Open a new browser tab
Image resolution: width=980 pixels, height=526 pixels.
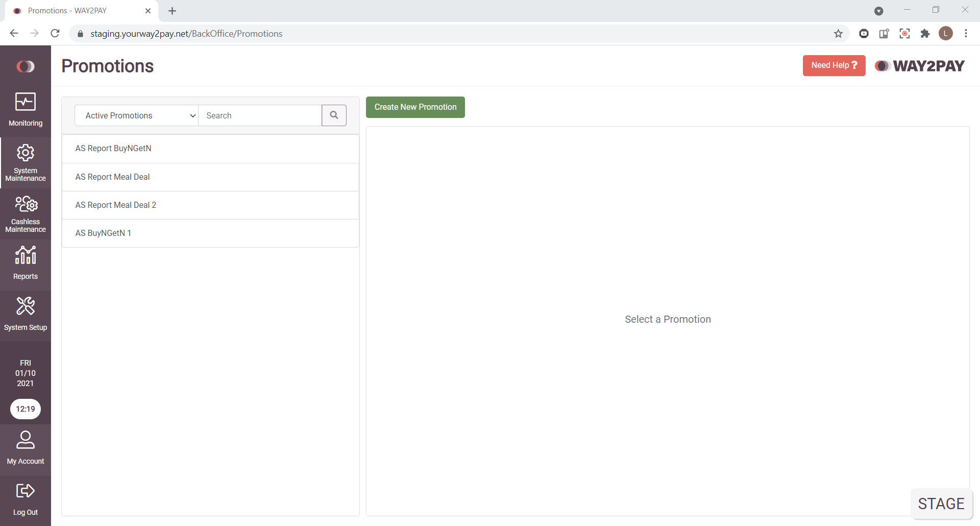tap(173, 11)
